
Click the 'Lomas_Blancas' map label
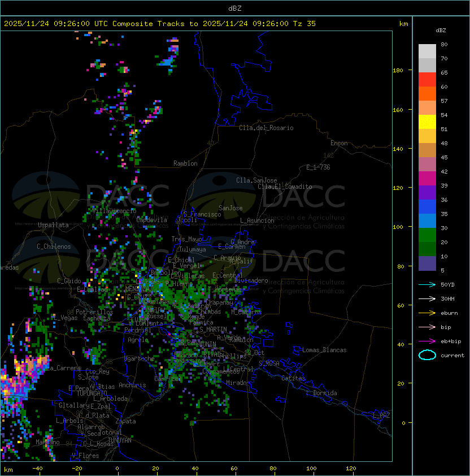(x=324, y=350)
